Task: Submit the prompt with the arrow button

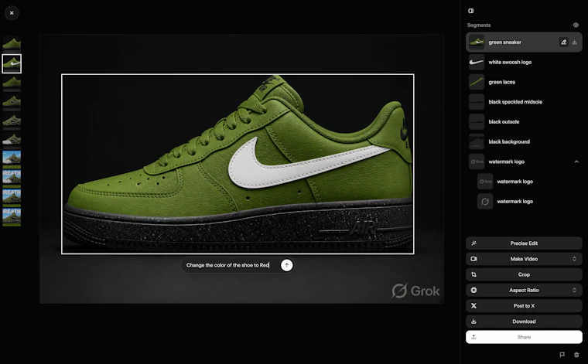Action: pyautogui.click(x=287, y=265)
